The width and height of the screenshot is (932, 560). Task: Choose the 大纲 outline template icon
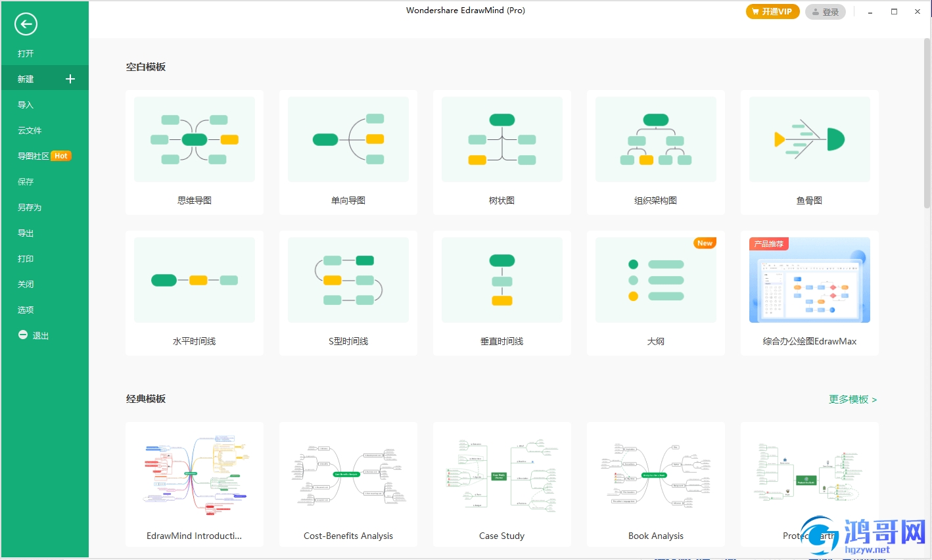(656, 280)
